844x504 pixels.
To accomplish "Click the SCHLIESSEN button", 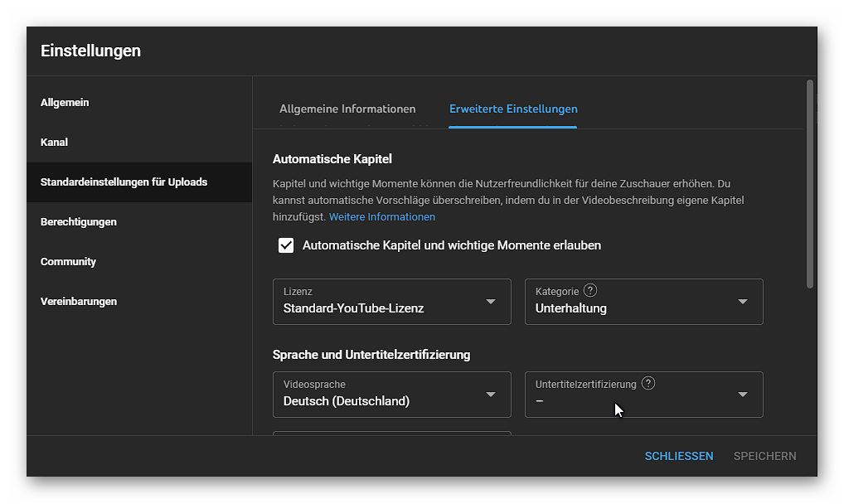I will click(678, 456).
